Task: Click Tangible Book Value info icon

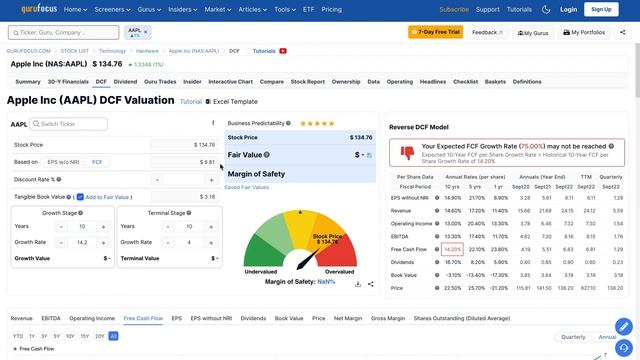Action: 69,197
